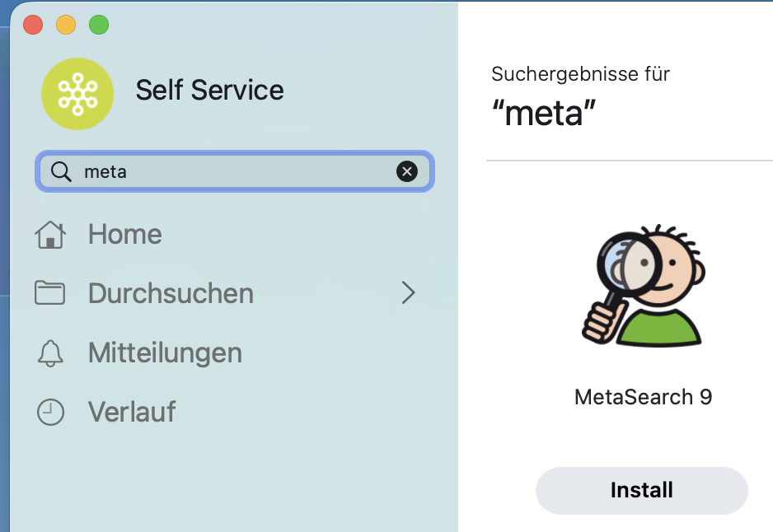This screenshot has height=532, width=773.
Task: Show the Verlauf history label
Action: pyautogui.click(x=132, y=412)
